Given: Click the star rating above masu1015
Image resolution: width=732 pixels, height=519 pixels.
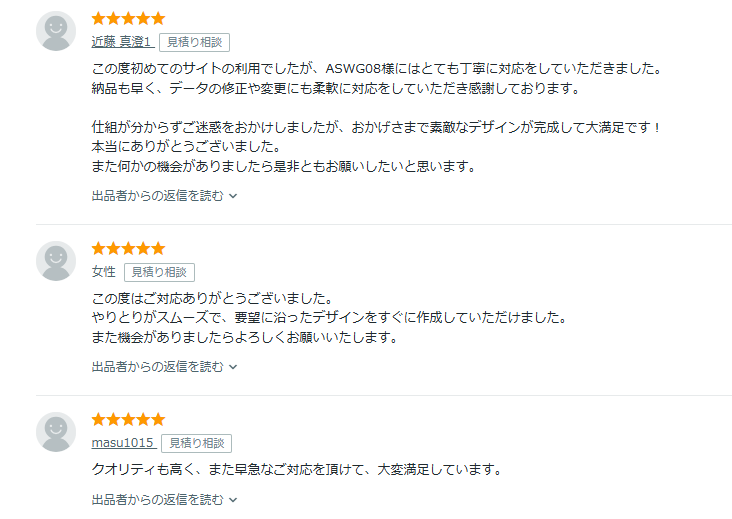Looking at the screenshot, I should point(128,419).
